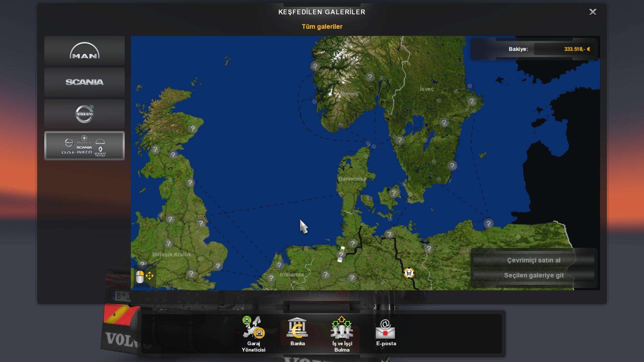Click unknown dealer marker near İsveç east coast
The width and height of the screenshot is (644, 362).
point(472,101)
